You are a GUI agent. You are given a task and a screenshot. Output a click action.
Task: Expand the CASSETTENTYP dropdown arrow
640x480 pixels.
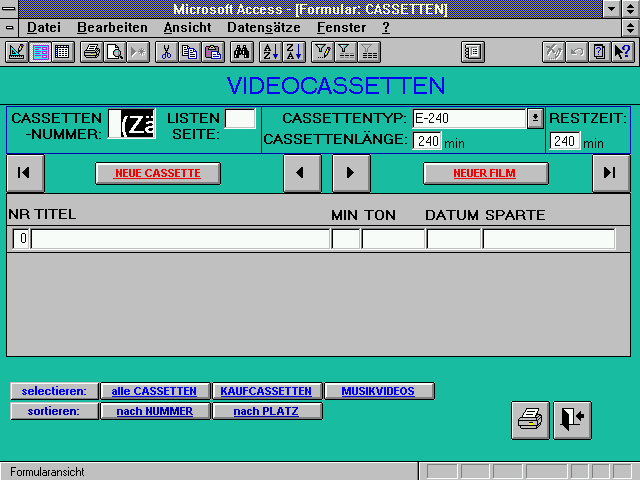pos(535,118)
